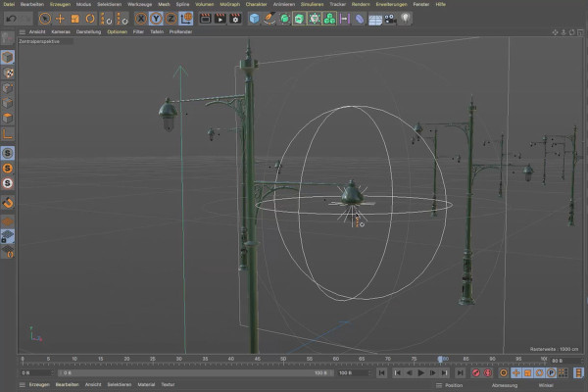
Task: Click the current frame field showing 80 B
Action: 567,361
